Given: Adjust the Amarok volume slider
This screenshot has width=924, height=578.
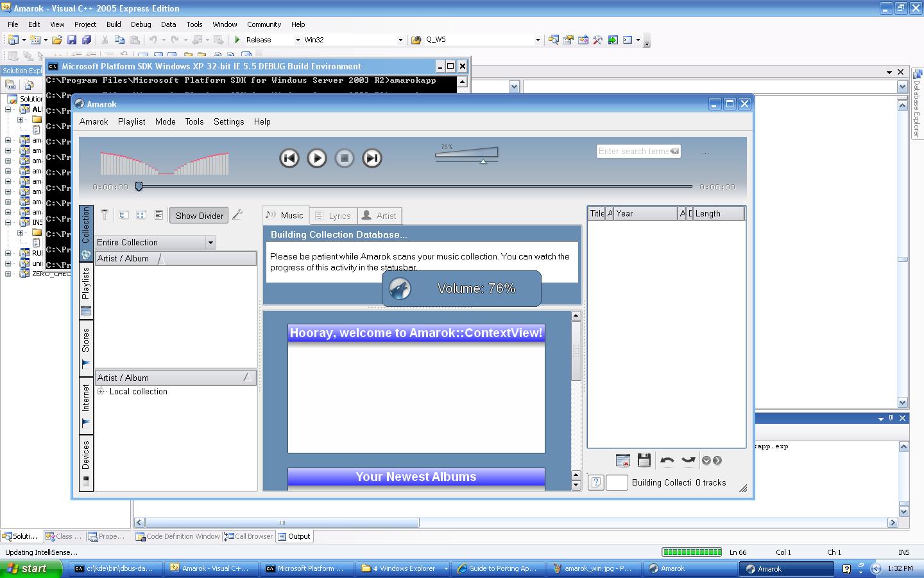Looking at the screenshot, I should [x=466, y=154].
